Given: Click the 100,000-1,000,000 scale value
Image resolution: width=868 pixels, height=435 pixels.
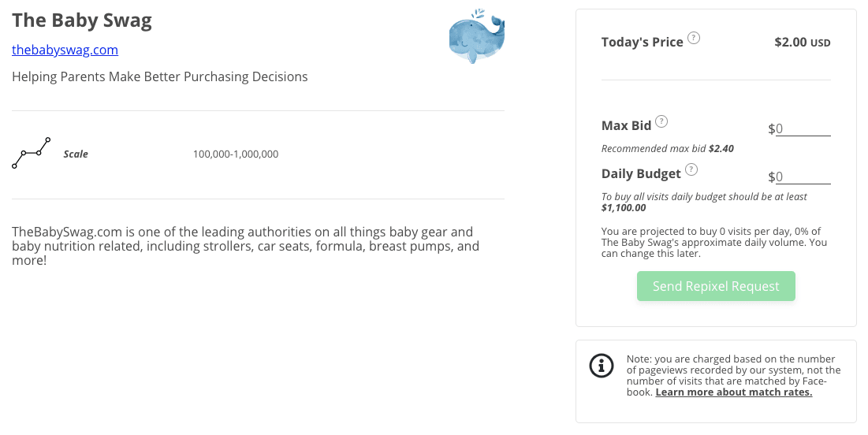Looking at the screenshot, I should [236, 154].
